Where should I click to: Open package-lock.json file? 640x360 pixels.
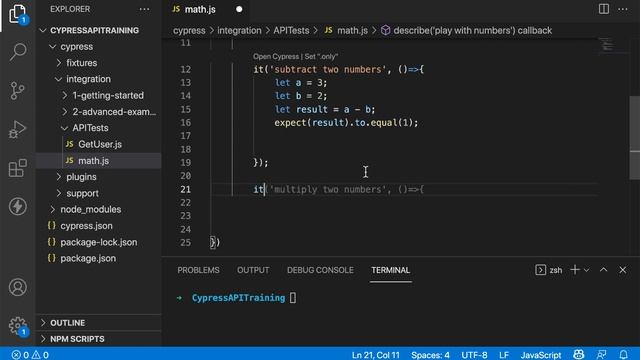coord(99,242)
